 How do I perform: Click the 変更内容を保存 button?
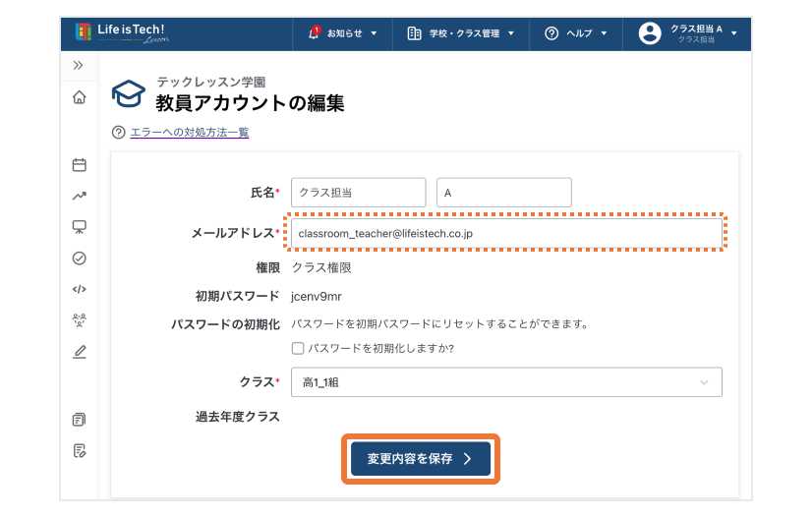pyautogui.click(x=420, y=458)
